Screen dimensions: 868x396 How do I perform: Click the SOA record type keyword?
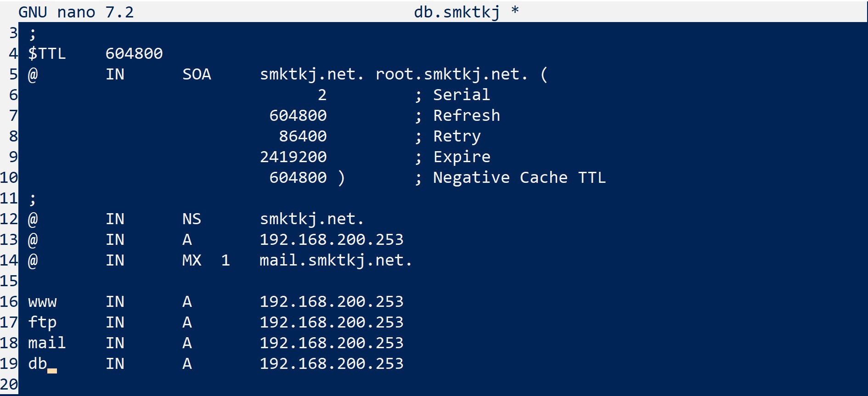click(x=197, y=74)
